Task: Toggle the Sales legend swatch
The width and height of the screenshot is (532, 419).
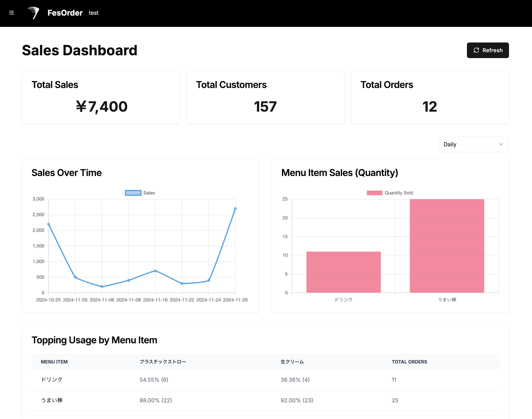Action: coord(133,193)
